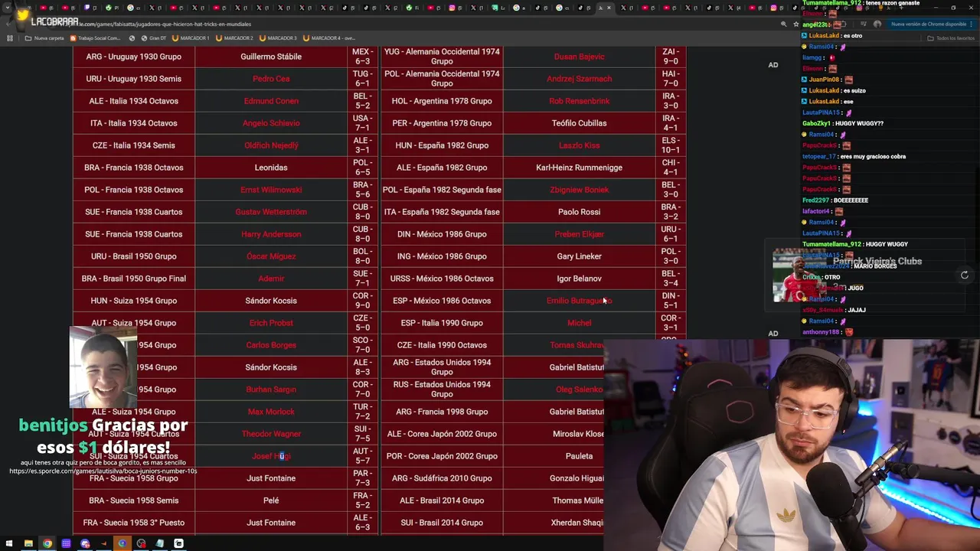Select the Edmund Conen cell

[x=271, y=101]
